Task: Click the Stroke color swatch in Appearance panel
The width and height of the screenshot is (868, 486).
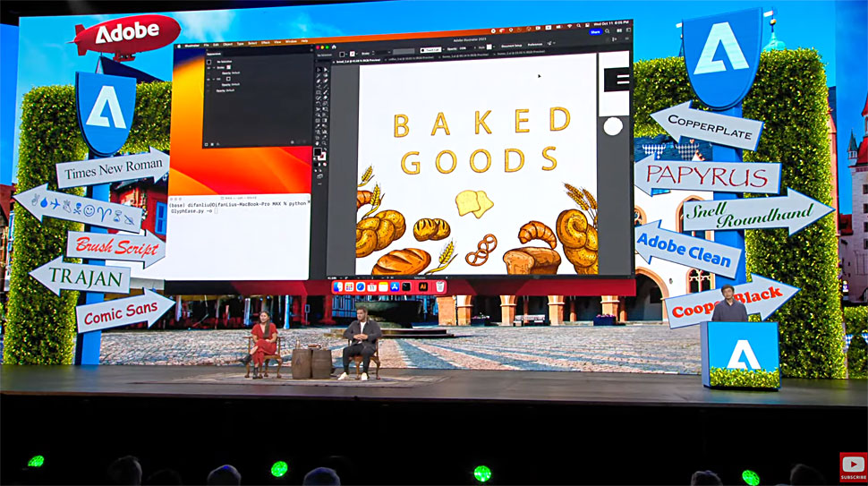Action: coord(228,67)
